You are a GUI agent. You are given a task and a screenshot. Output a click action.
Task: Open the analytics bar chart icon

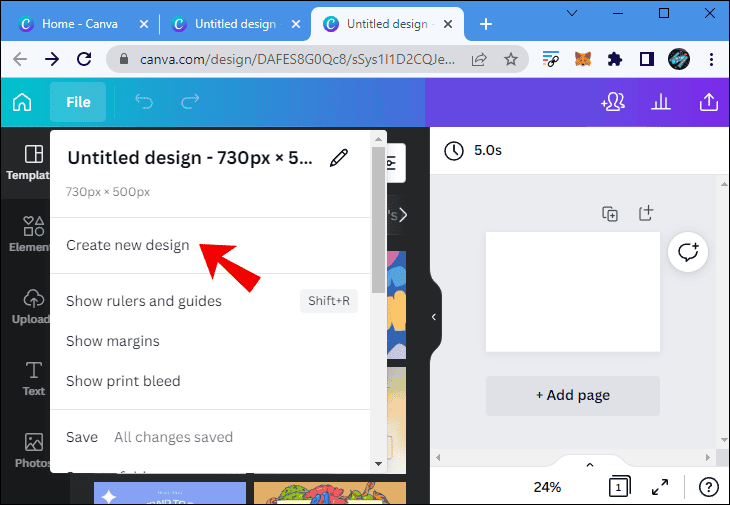660,102
